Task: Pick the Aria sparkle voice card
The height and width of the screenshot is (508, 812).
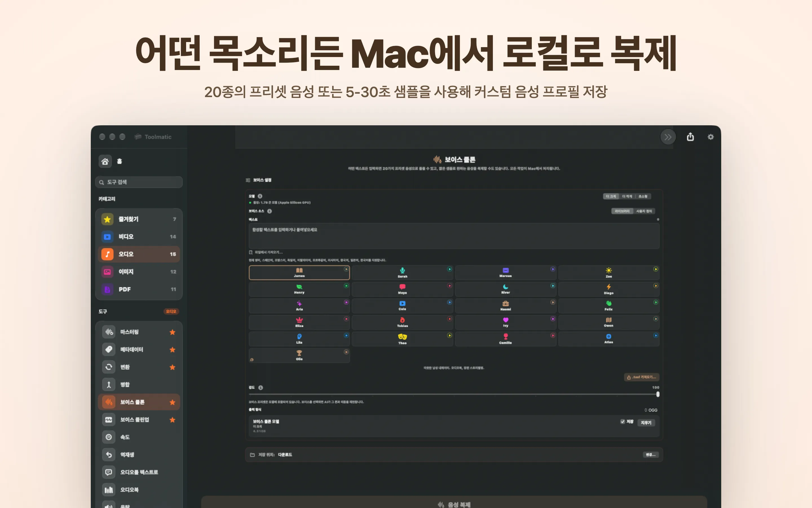Action: click(299, 306)
